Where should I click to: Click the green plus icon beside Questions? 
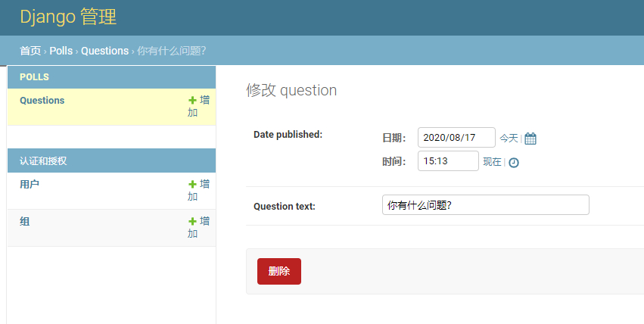pyautogui.click(x=192, y=100)
